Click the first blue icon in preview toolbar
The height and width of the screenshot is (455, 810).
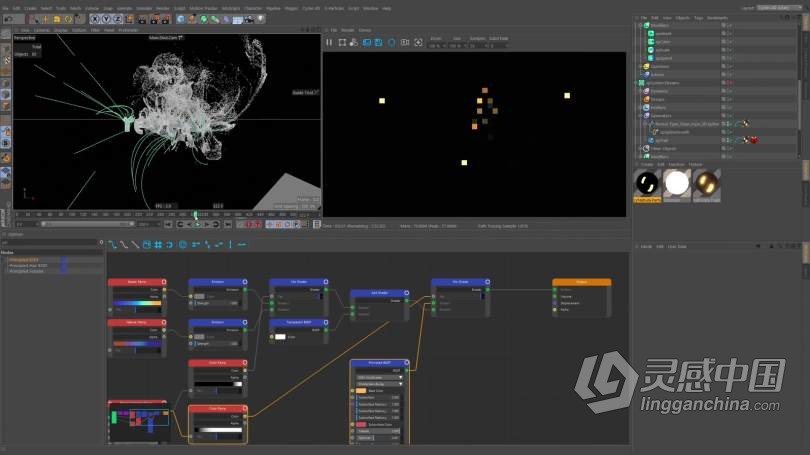click(367, 42)
